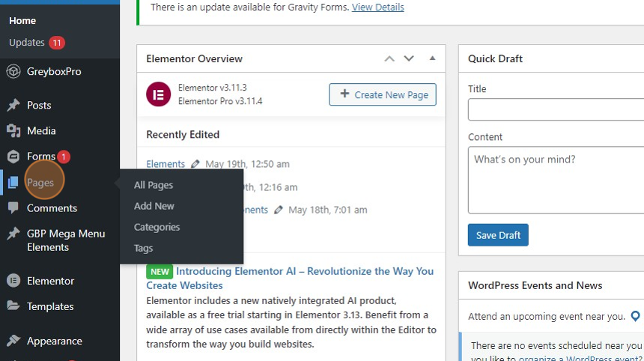Collapse the Elementor Overview panel
Image resolution: width=644 pixels, height=361 pixels.
click(432, 58)
